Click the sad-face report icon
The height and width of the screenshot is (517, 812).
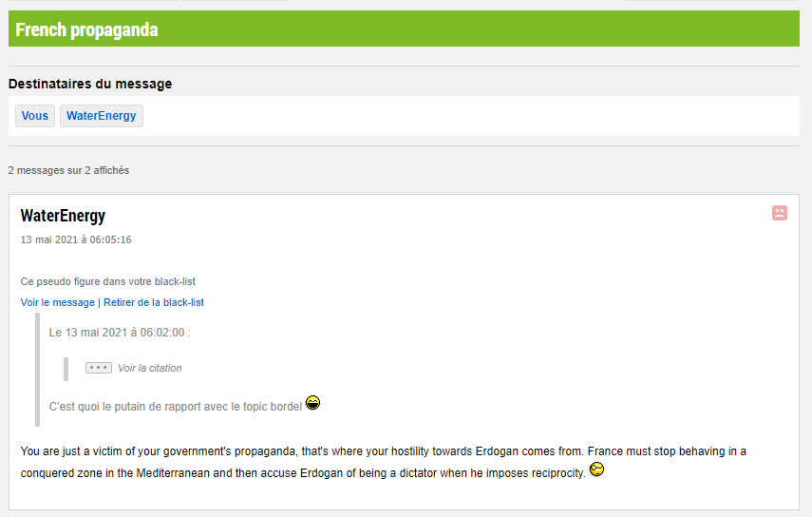point(780,213)
